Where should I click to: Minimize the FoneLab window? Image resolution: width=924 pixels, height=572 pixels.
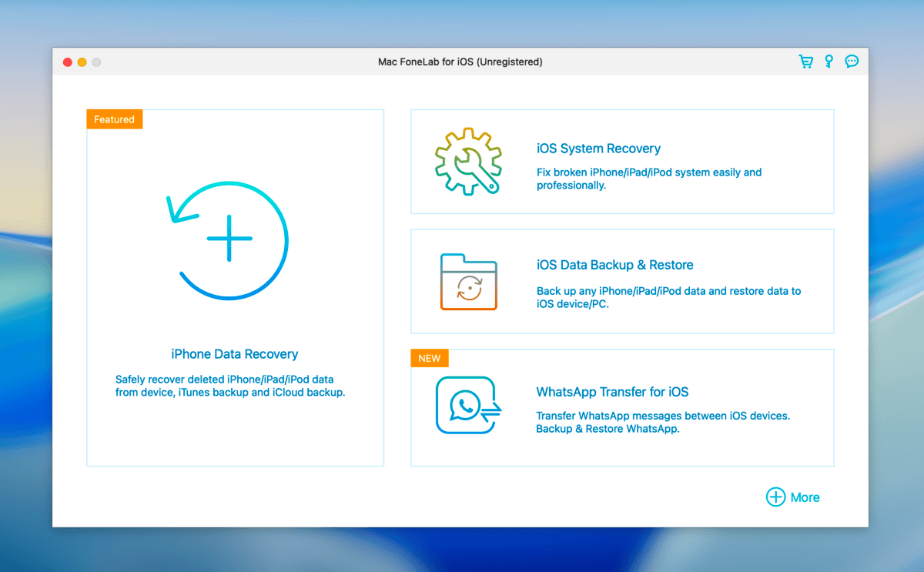[82, 62]
